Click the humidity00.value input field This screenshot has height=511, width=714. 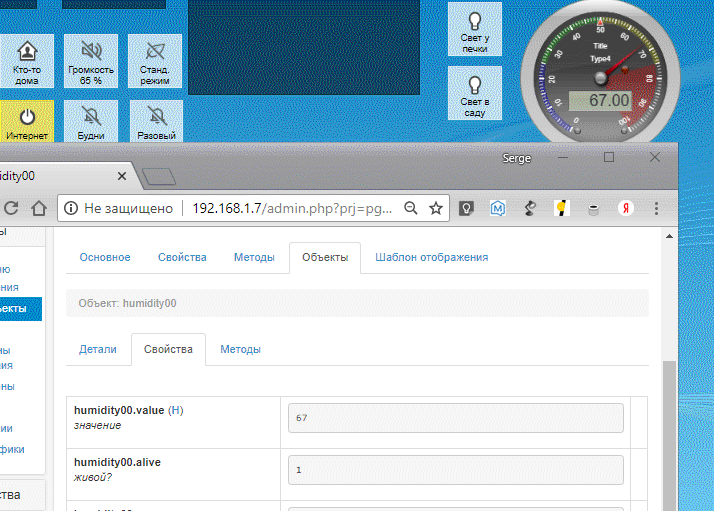[455, 418]
